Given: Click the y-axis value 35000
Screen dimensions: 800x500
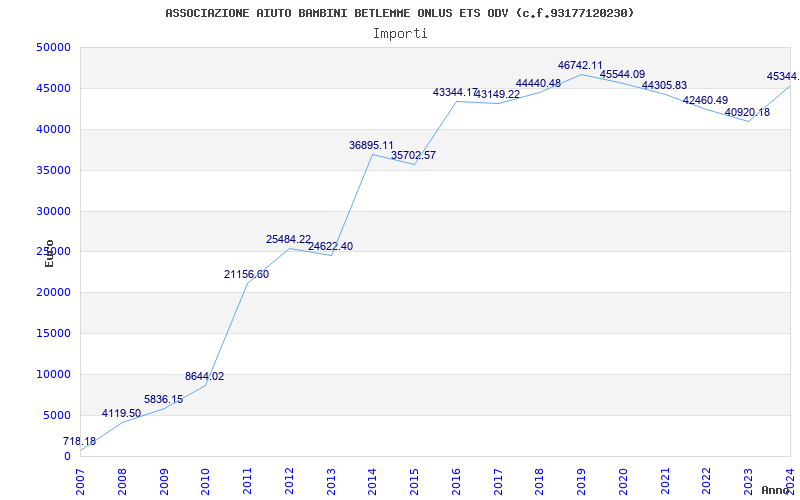Looking at the screenshot, I should coord(53,170).
